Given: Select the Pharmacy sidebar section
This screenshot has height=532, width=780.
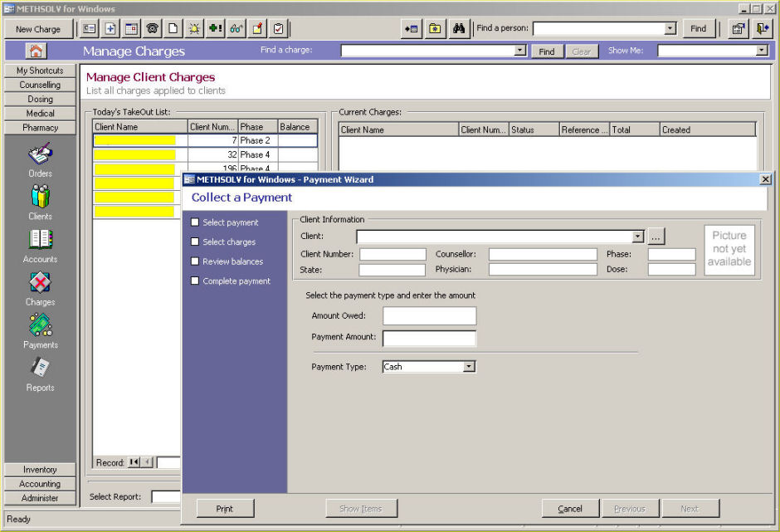Looking at the screenshot, I should (x=40, y=128).
